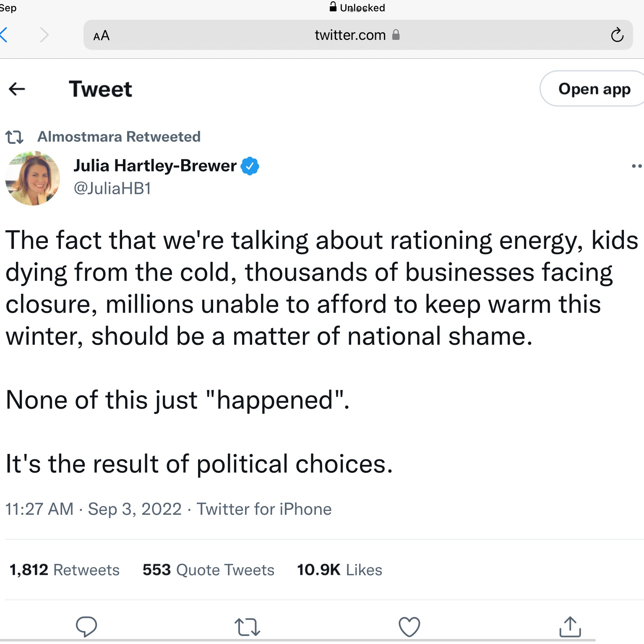Open the tweet's three-dot more menu

(636, 166)
